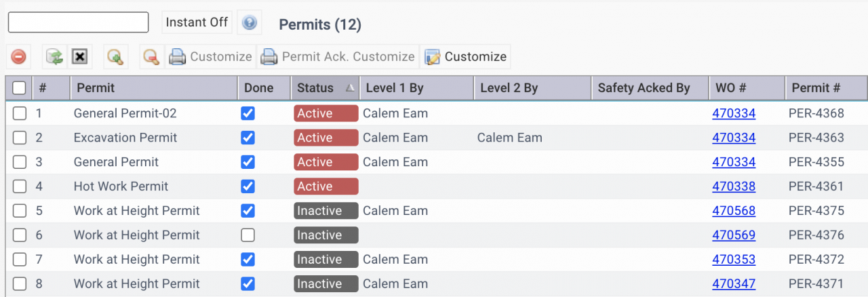Viewport: 868px width, 297px height.
Task: Check the Done box for row 6
Action: coord(248,235)
